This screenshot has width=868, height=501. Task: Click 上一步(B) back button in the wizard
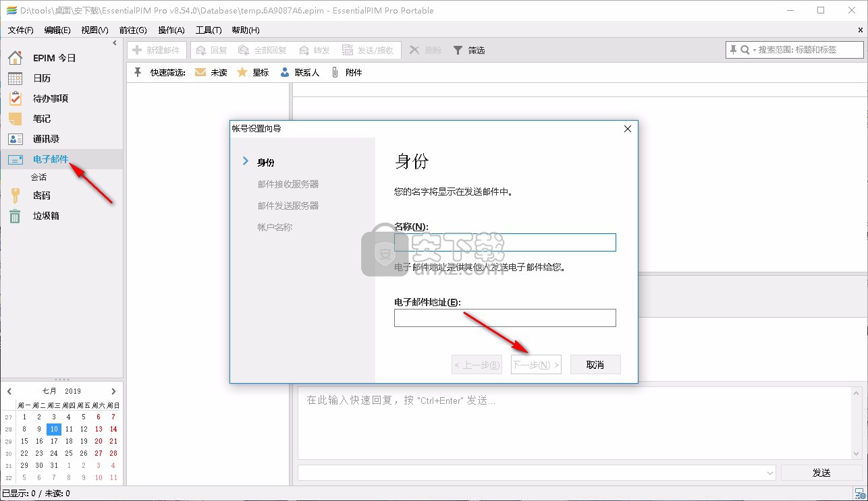477,365
